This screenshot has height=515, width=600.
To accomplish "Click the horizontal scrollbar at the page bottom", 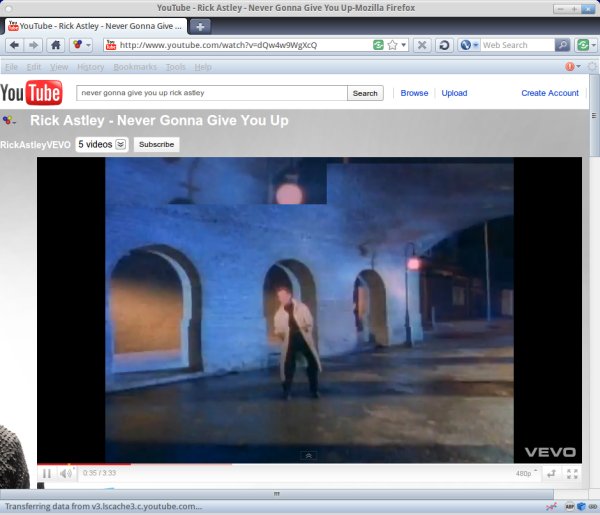I will click(x=276, y=494).
